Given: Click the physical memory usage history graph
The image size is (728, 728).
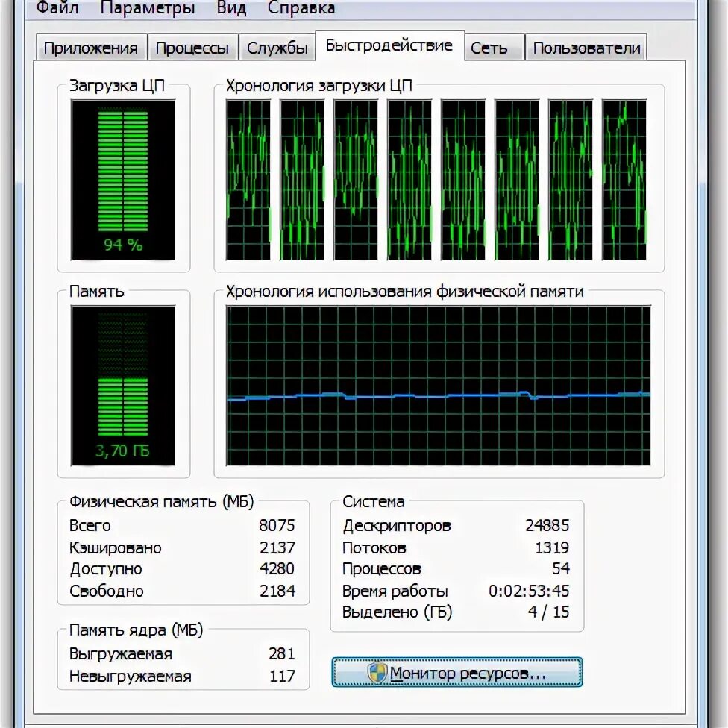Looking at the screenshot, I should [x=439, y=386].
